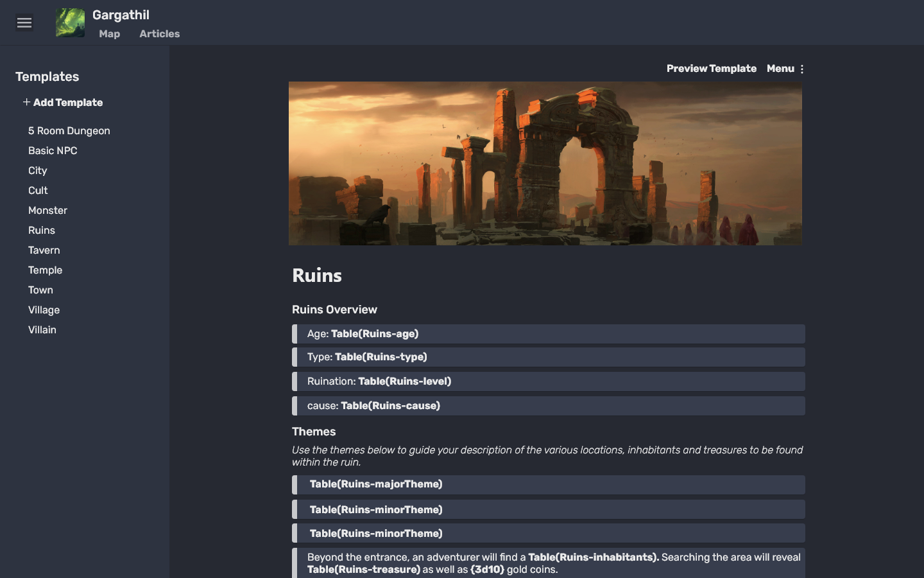
Task: Select the Tavern template
Action: 44,250
